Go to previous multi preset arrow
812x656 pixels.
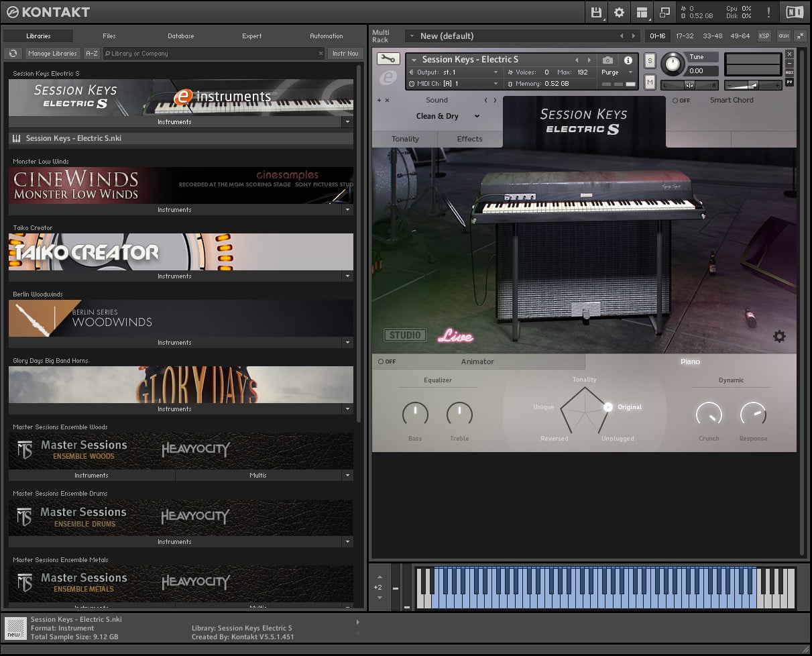click(621, 36)
